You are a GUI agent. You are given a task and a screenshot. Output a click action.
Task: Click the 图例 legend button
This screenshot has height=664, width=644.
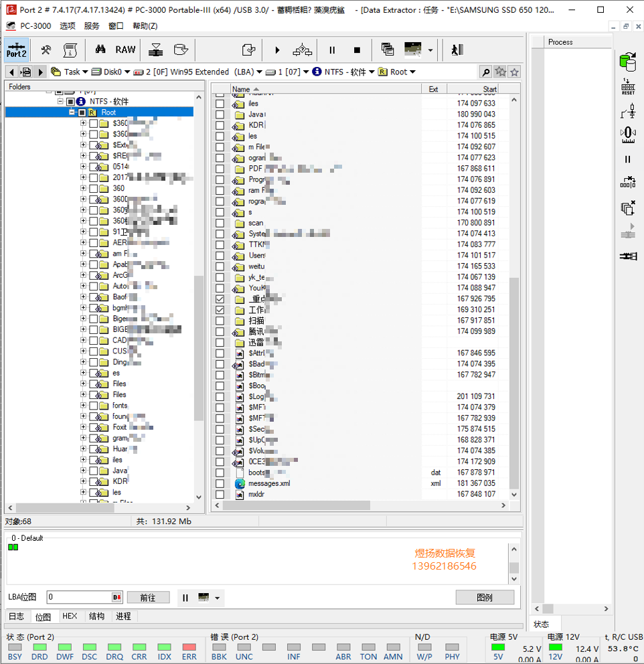click(485, 598)
